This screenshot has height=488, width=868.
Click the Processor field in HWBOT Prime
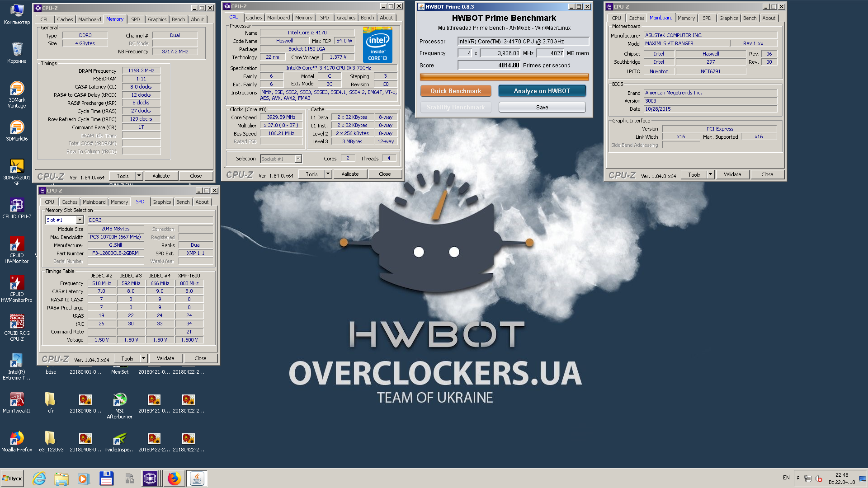point(523,41)
